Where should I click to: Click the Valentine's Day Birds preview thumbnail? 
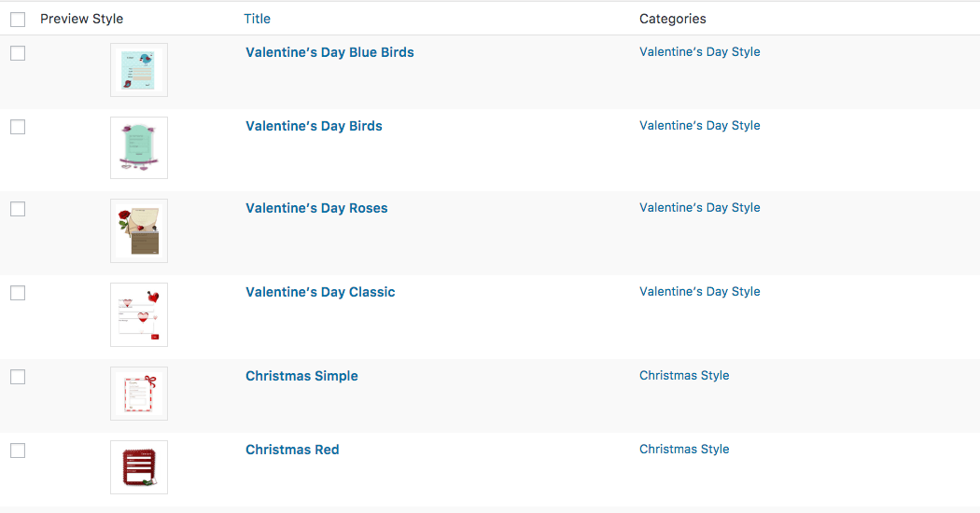click(x=138, y=148)
